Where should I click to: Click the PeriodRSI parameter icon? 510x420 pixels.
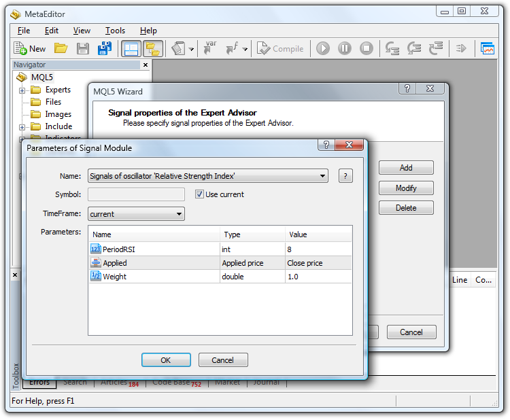[x=96, y=249]
